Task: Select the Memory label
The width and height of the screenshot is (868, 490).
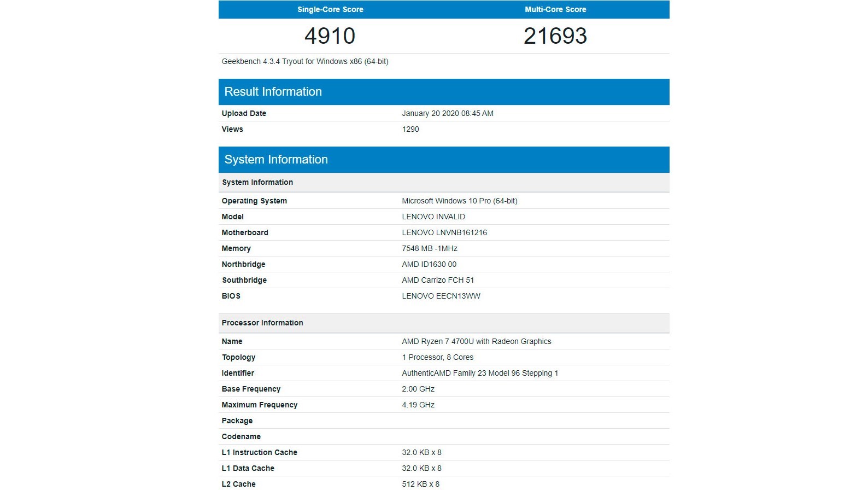Action: pyautogui.click(x=236, y=248)
